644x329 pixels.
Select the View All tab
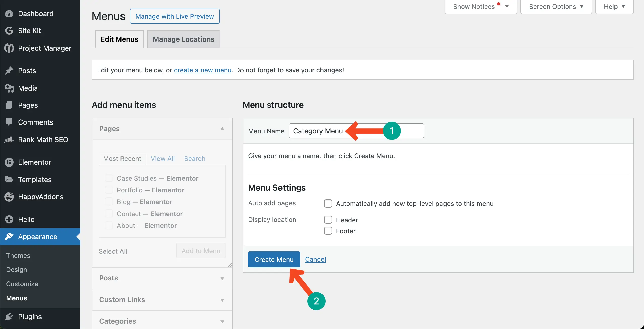point(163,159)
